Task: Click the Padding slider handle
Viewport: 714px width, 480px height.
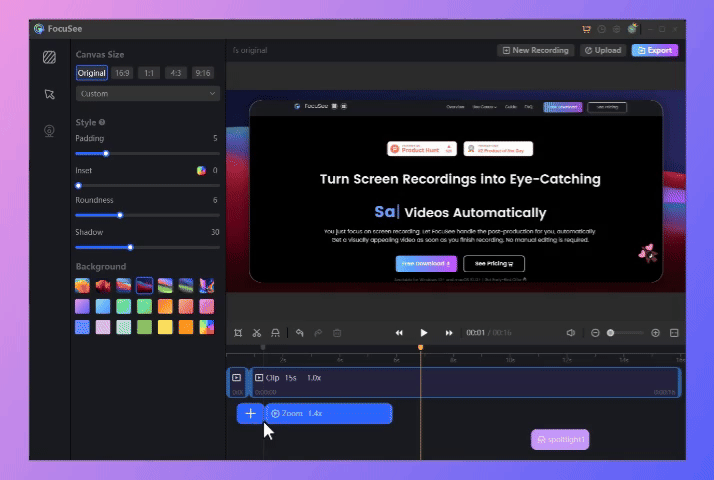Action: coord(106,153)
